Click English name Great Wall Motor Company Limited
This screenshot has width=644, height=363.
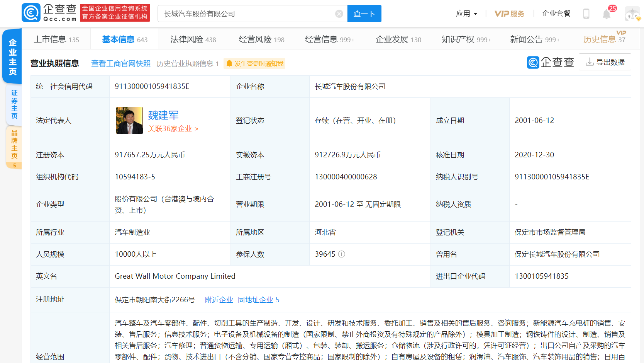pos(175,276)
